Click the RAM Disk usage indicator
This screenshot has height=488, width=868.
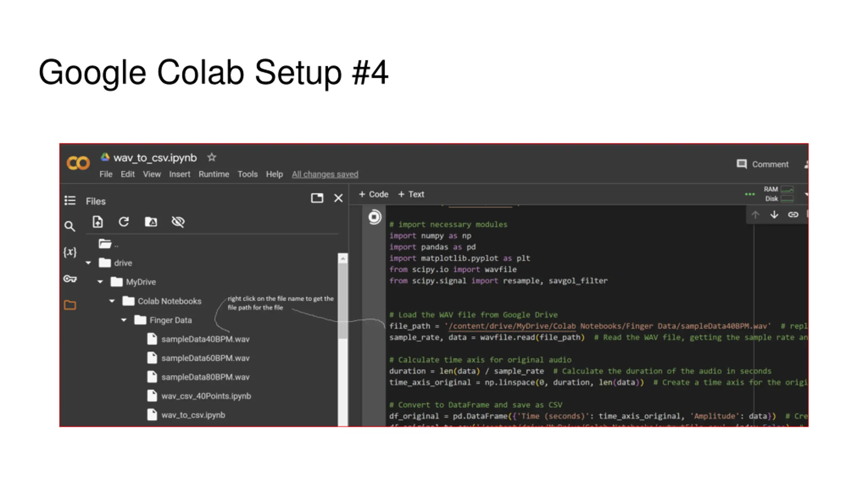(x=778, y=194)
